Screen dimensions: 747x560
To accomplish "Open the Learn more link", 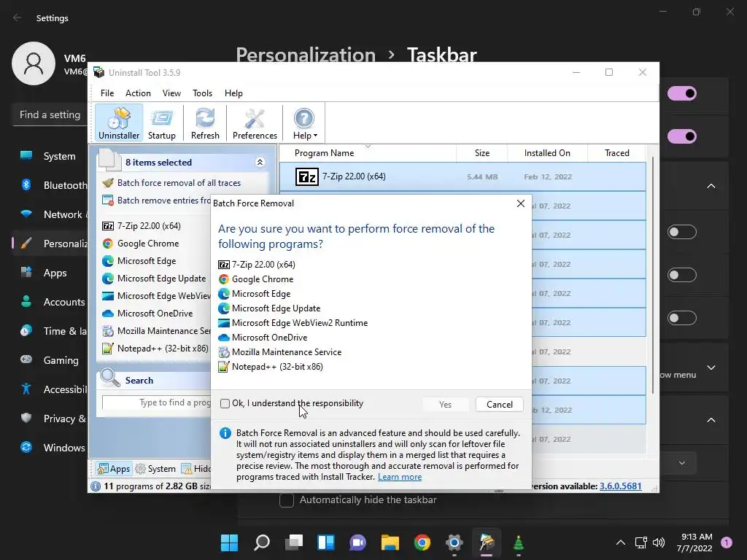I will coord(400,477).
